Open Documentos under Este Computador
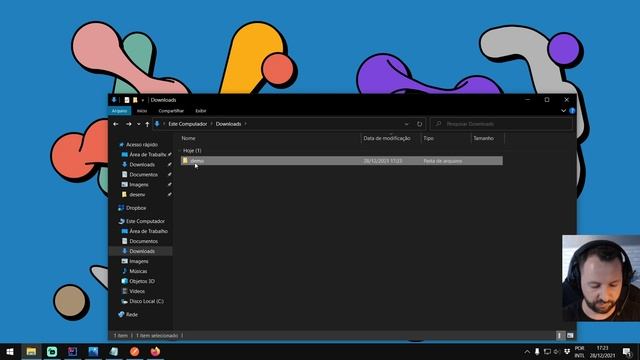640x360 pixels. [x=143, y=241]
